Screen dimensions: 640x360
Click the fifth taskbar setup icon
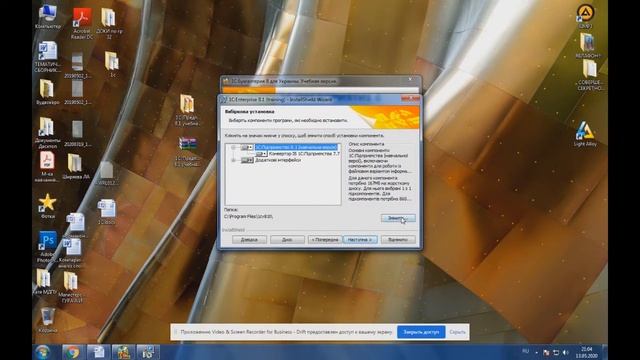pos(148,352)
